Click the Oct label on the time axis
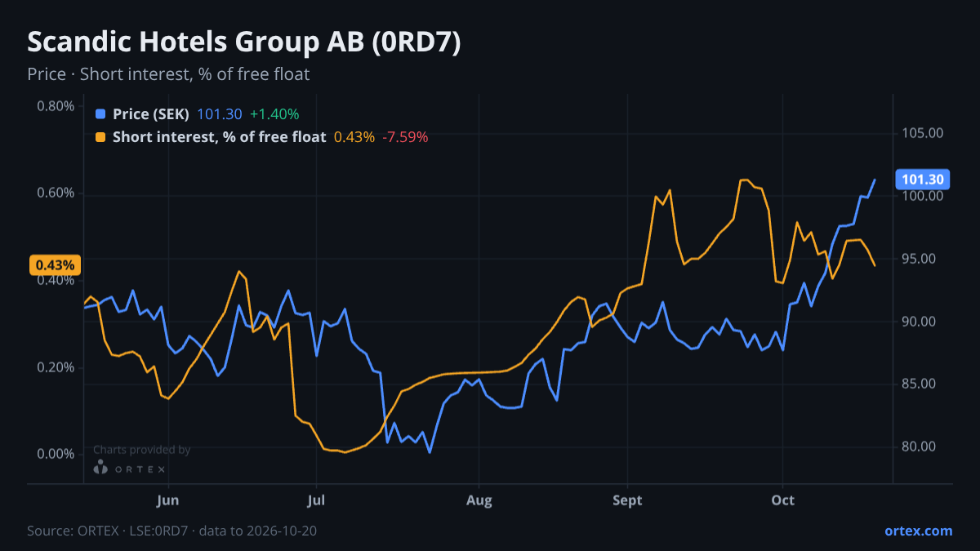Viewport: 980px width, 551px height. click(782, 500)
